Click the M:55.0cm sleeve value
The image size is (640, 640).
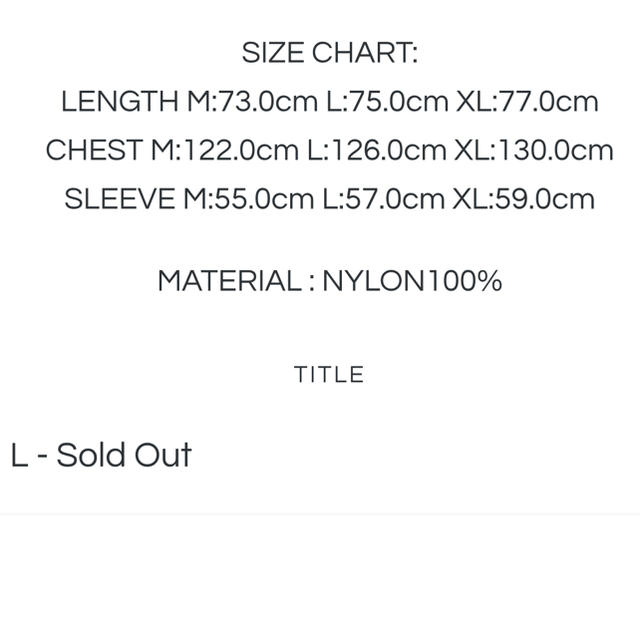[249, 199]
